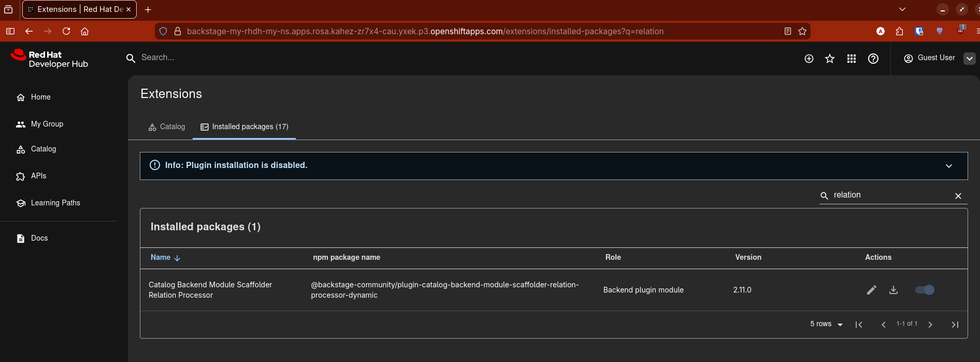Open a new browser tab
The width and height of the screenshot is (980, 362).
148,9
